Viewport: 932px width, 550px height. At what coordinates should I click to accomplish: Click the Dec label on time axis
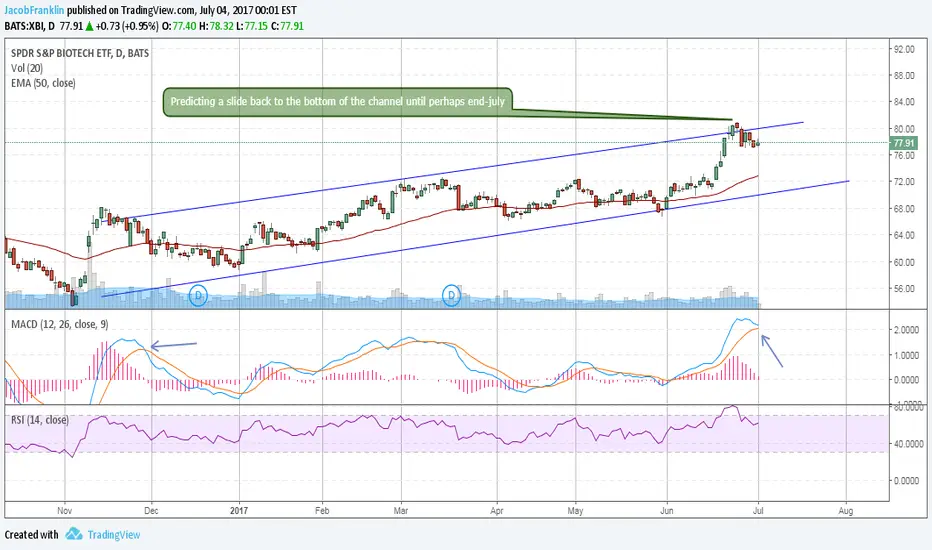[x=151, y=511]
